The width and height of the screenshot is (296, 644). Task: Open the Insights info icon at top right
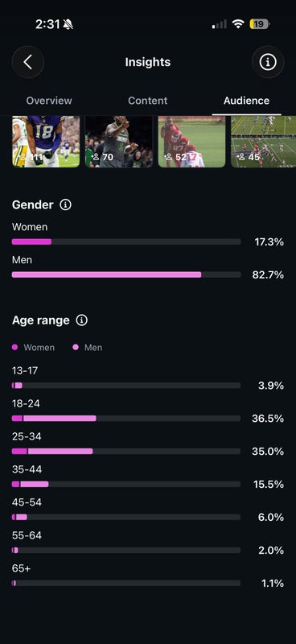click(268, 62)
